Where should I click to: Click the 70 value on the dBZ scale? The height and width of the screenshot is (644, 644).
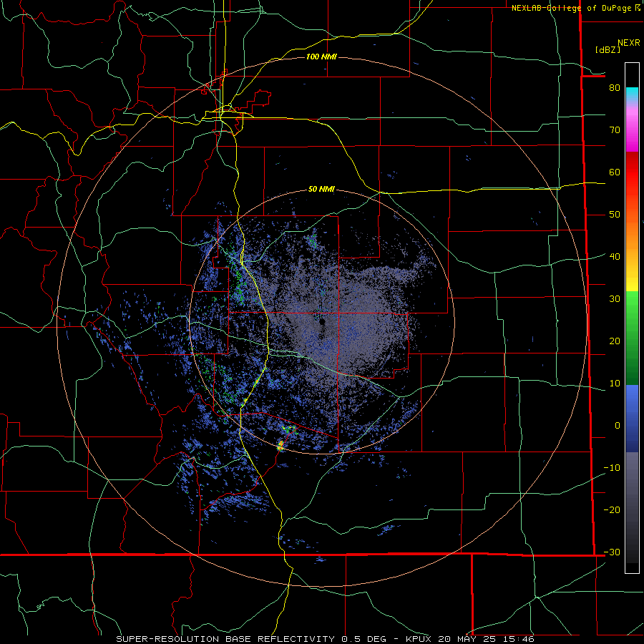(615, 130)
